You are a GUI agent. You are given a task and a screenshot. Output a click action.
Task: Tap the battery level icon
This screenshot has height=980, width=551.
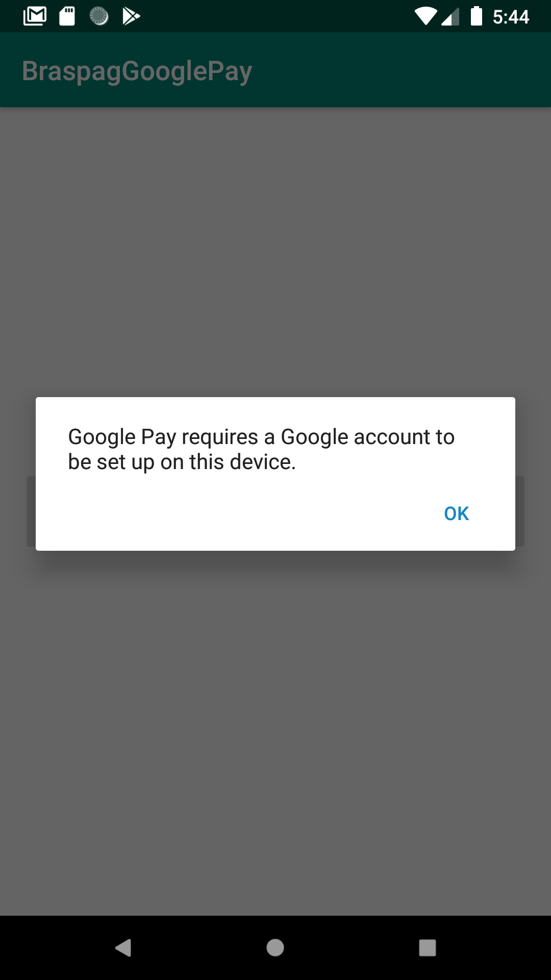(476, 16)
